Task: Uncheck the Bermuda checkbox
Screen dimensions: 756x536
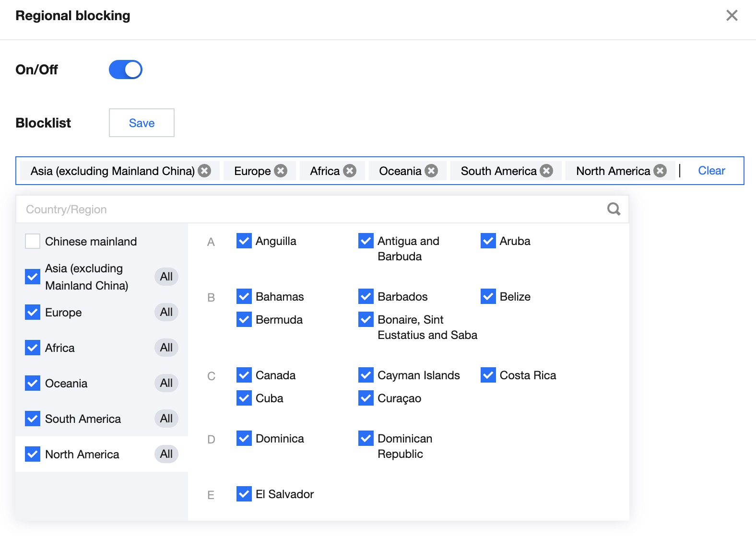Action: [x=244, y=319]
